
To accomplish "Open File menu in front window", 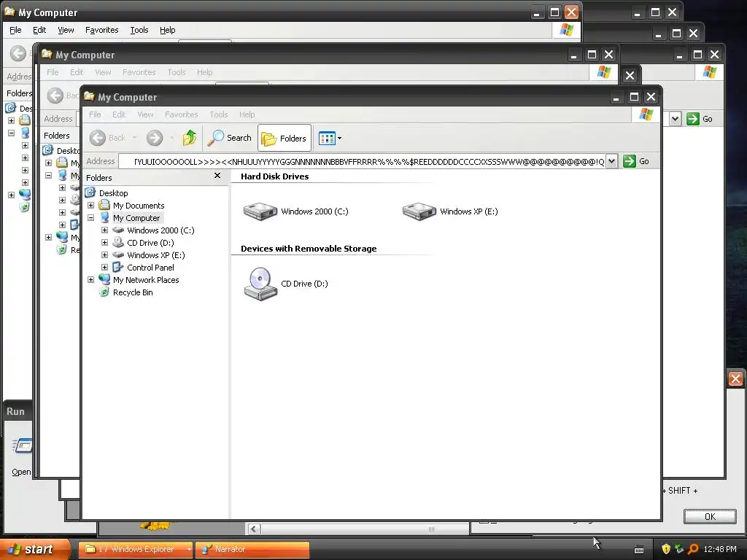I will (95, 114).
